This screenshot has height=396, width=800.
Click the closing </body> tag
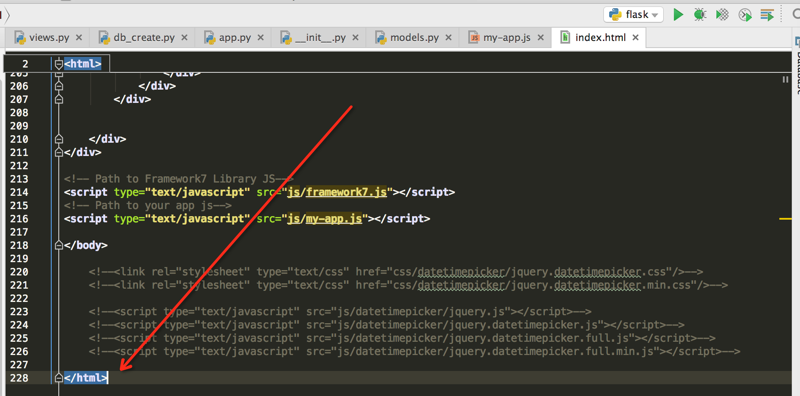(x=86, y=245)
